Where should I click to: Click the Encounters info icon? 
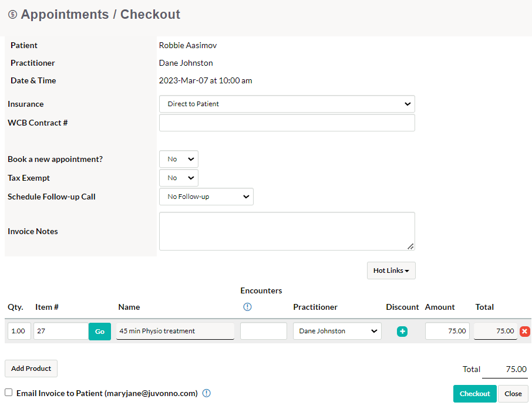247,306
